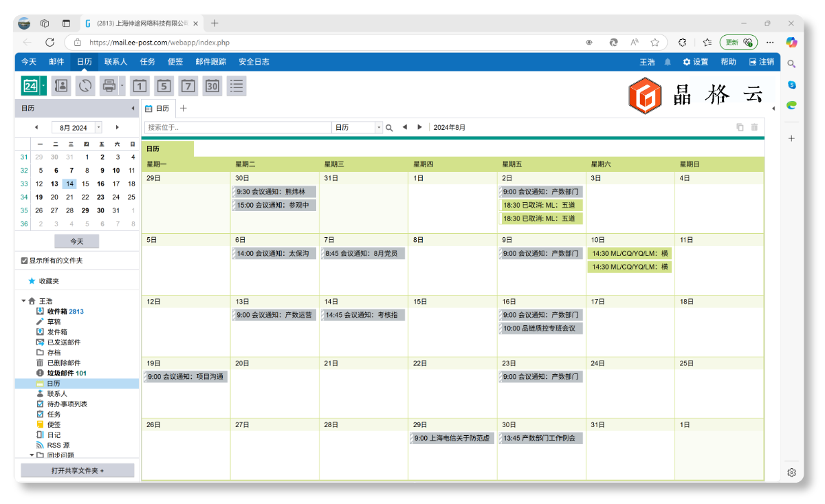This screenshot has height=504, width=825.
Task: Click the 今天 button below the mini calendar
Action: coord(76,241)
